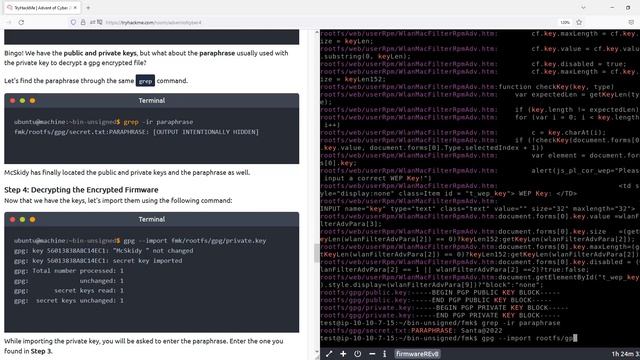Click the red dot of first Terminal block
This screenshot has height=360, width=640.
[13, 100]
